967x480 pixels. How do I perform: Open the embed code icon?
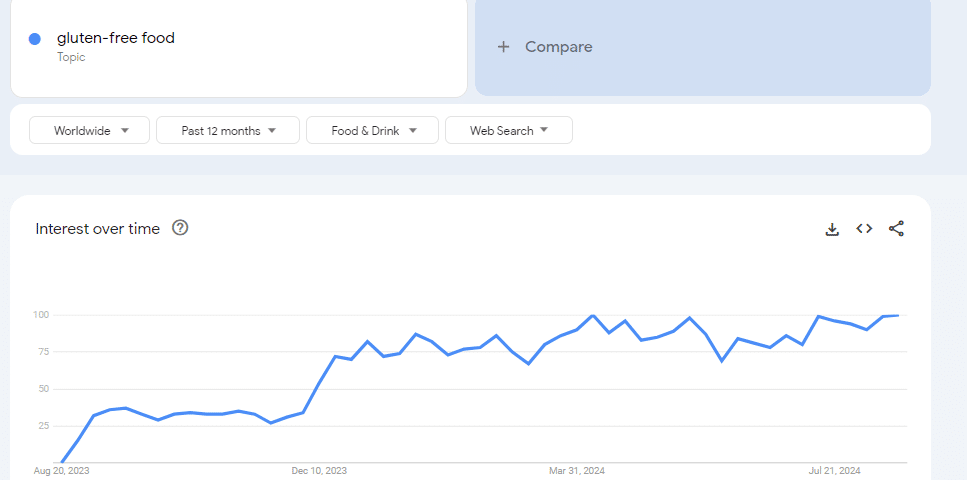point(864,229)
